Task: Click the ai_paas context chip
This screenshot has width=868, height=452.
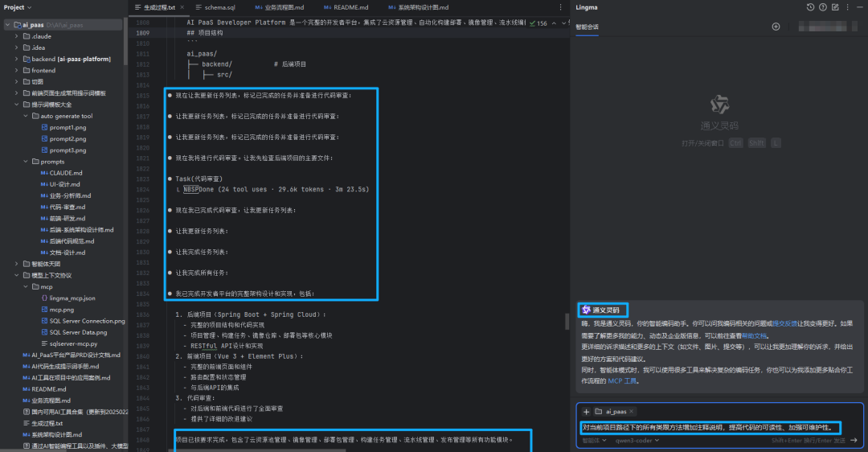Action: pyautogui.click(x=615, y=412)
